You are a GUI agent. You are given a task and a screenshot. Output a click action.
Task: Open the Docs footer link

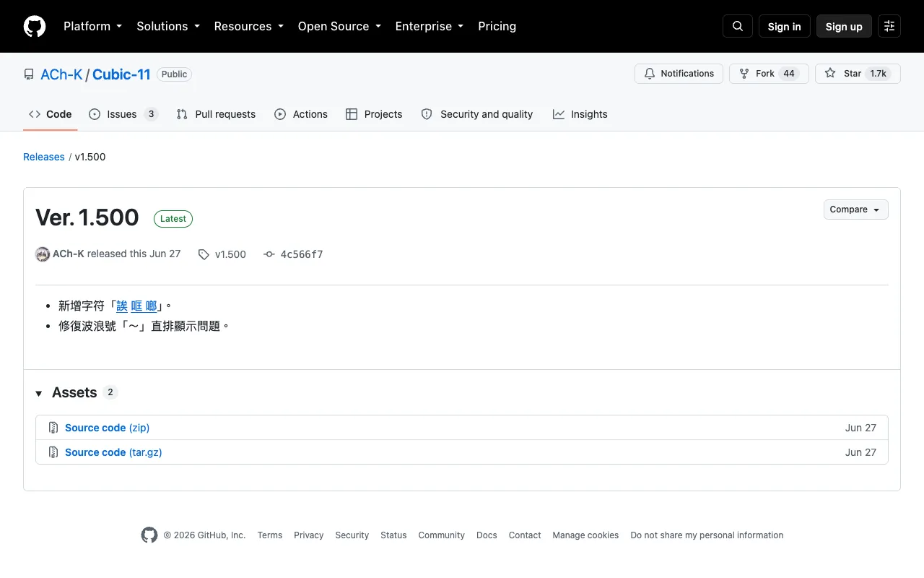click(487, 535)
